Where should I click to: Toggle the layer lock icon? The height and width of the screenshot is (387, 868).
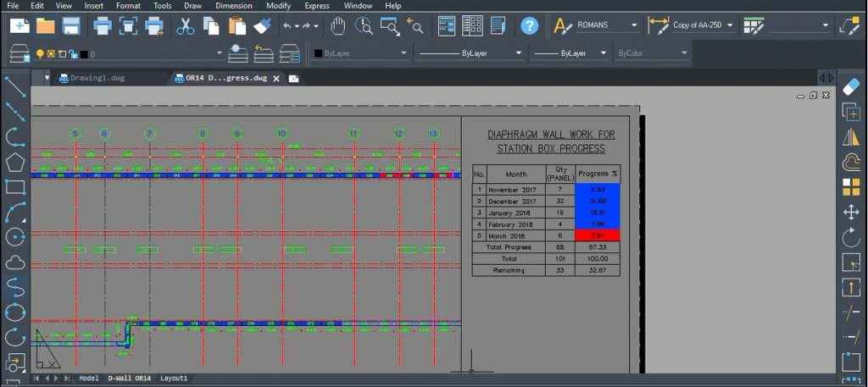point(72,53)
